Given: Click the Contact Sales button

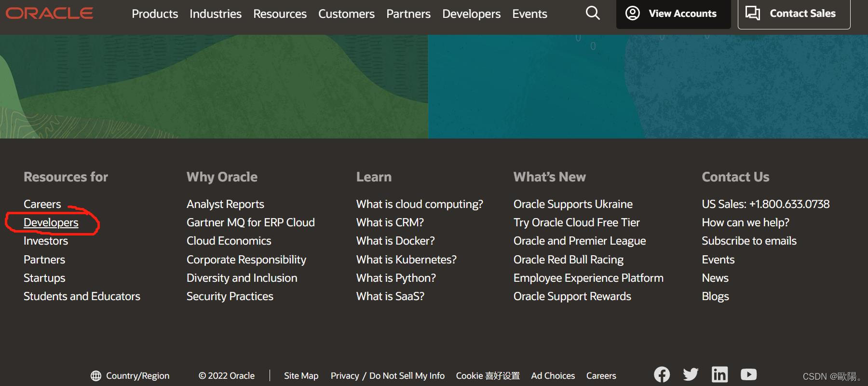Looking at the screenshot, I should tap(794, 14).
